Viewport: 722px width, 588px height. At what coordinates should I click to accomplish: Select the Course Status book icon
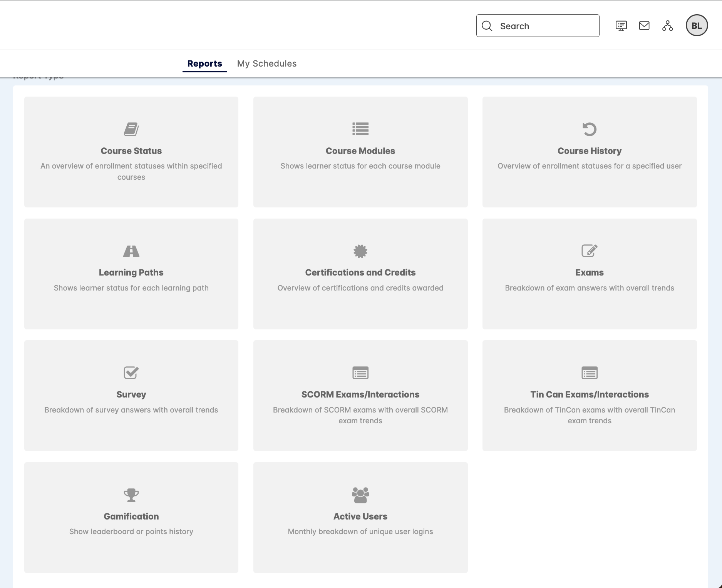click(x=131, y=129)
